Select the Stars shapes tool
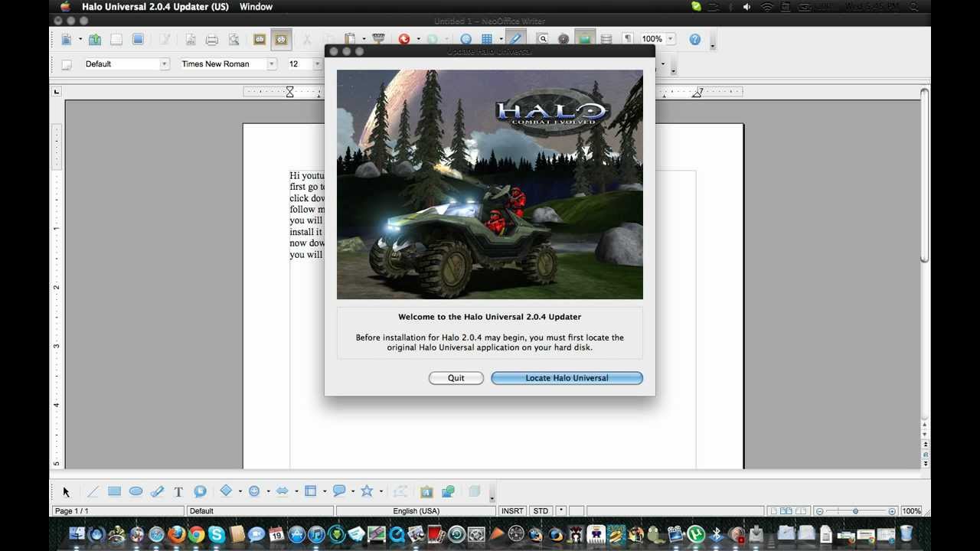 coord(367,492)
